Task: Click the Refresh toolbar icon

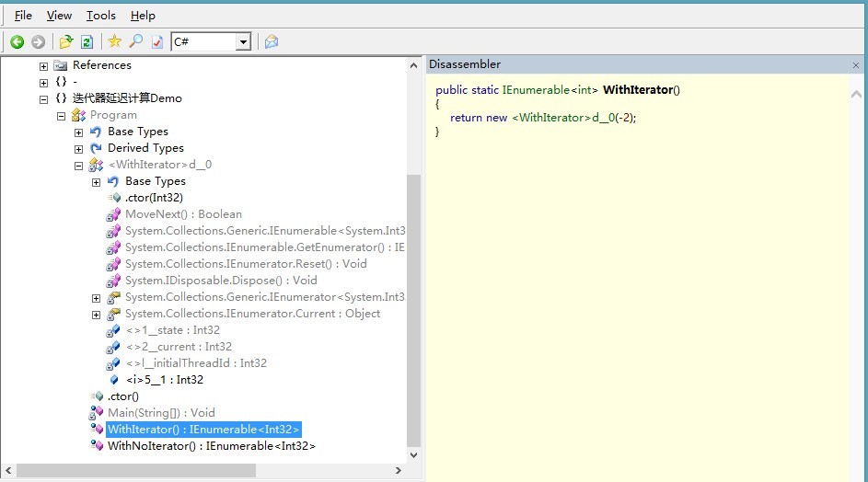Action: pos(87,42)
